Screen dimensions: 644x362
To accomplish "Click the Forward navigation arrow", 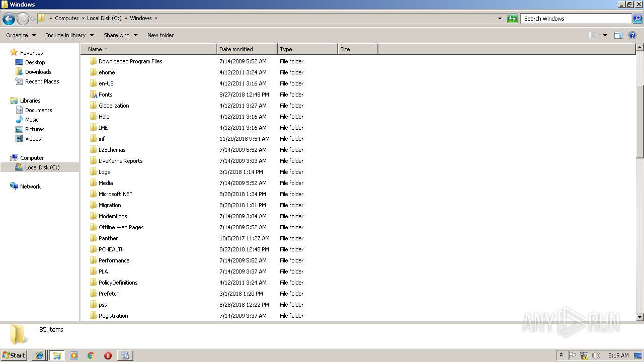I will tap(23, 19).
